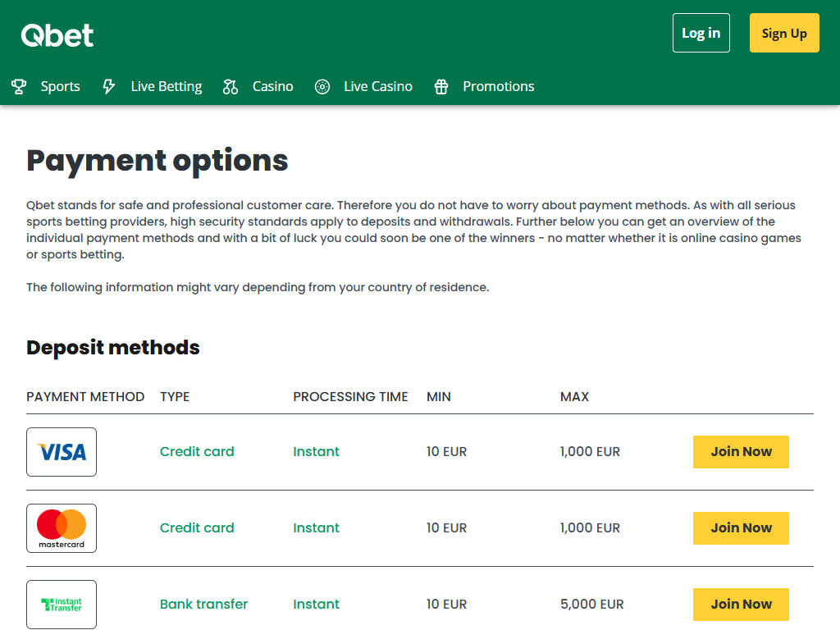Click 10 EUR min in Bank transfer row

pos(446,605)
